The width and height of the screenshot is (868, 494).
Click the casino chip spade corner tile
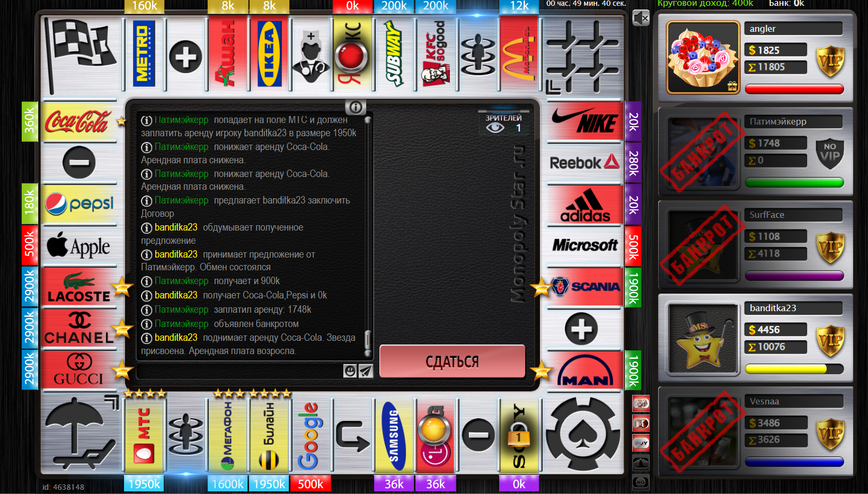coord(583,435)
